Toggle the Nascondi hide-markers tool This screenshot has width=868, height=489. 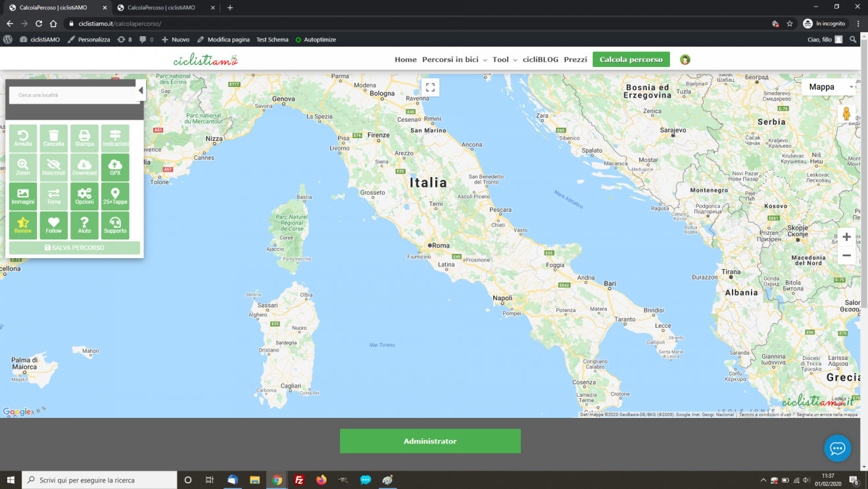[x=54, y=167]
